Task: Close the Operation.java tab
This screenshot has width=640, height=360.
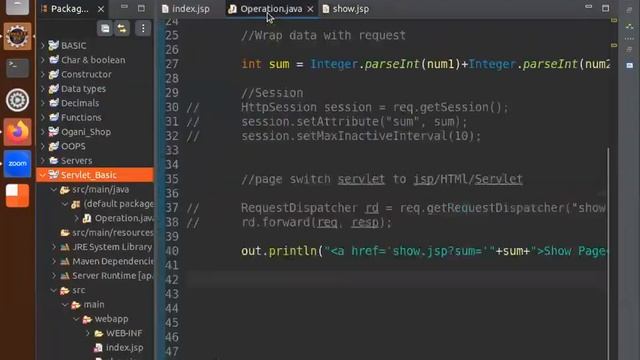Action: (310, 9)
